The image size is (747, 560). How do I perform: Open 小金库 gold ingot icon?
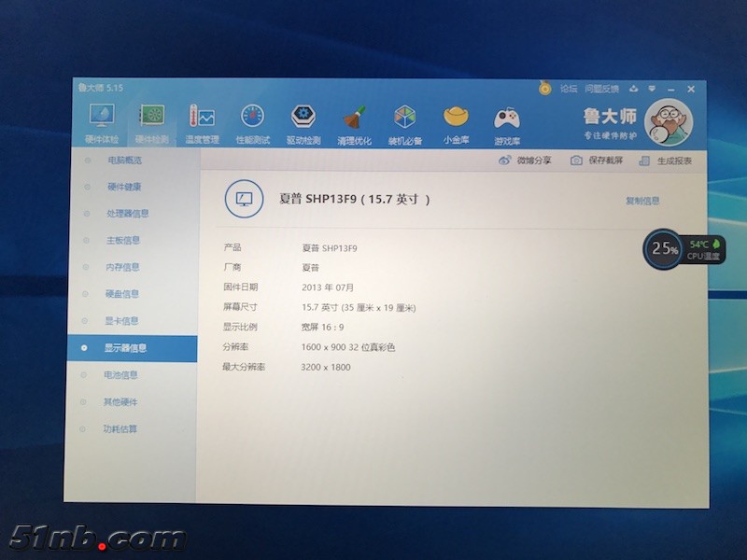[x=456, y=119]
